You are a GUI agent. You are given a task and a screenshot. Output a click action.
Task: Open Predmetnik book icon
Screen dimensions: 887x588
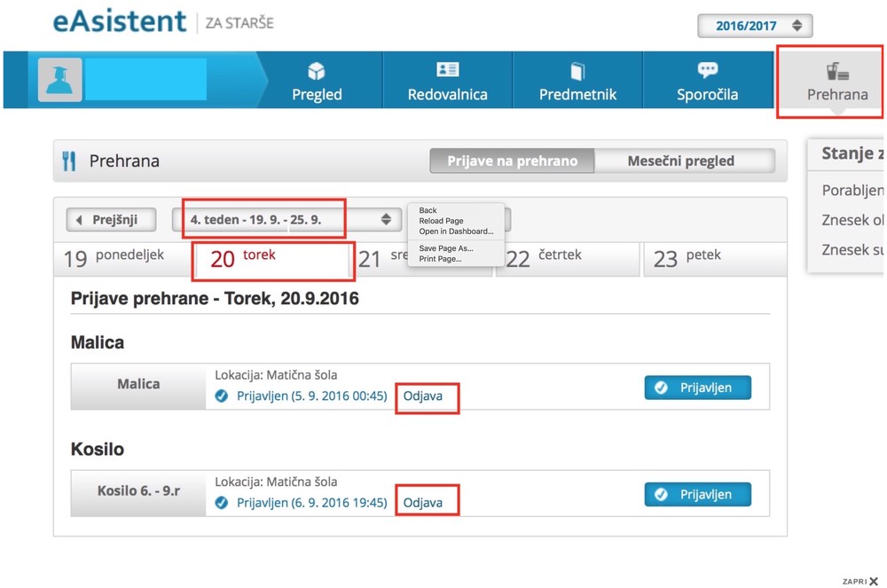tap(577, 72)
